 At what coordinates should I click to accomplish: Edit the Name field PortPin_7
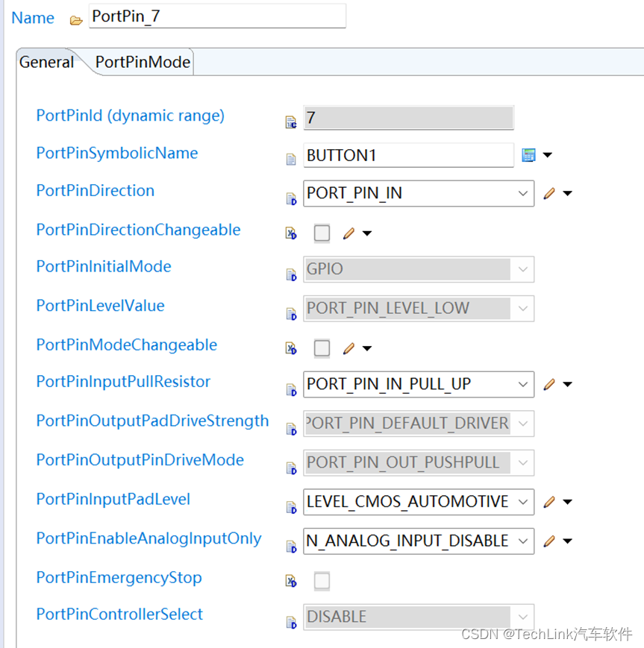click(x=217, y=16)
